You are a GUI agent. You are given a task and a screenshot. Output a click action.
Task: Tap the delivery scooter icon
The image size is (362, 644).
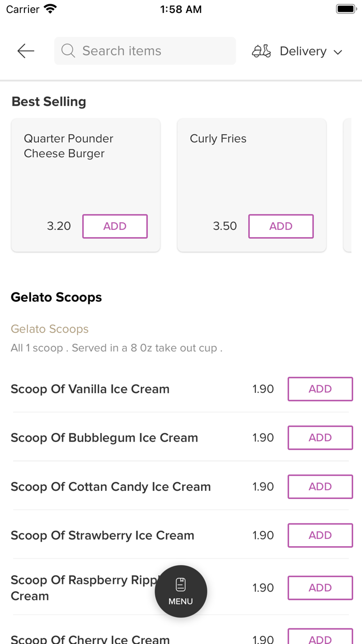pos(261,51)
